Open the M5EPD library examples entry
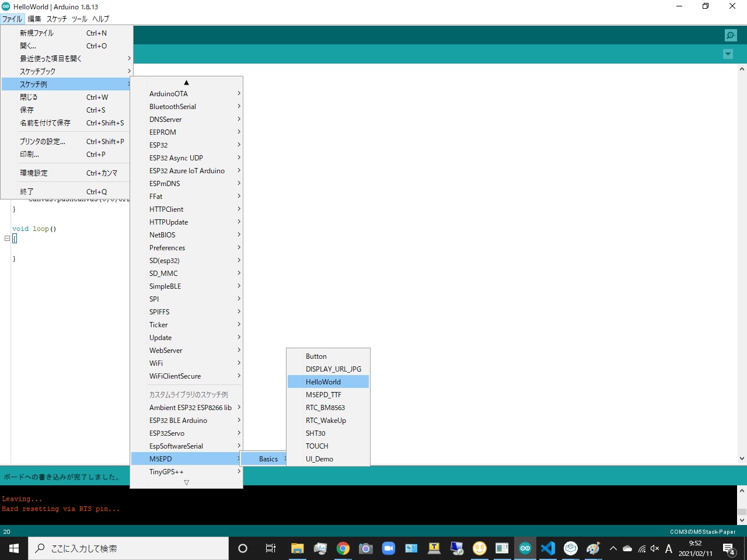The image size is (747, 560). pyautogui.click(x=186, y=459)
